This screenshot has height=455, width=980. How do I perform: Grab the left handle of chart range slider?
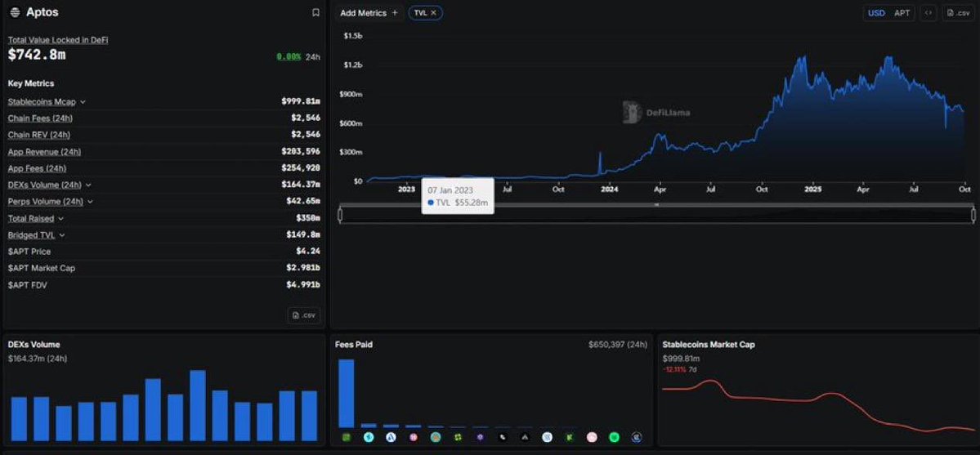click(340, 214)
